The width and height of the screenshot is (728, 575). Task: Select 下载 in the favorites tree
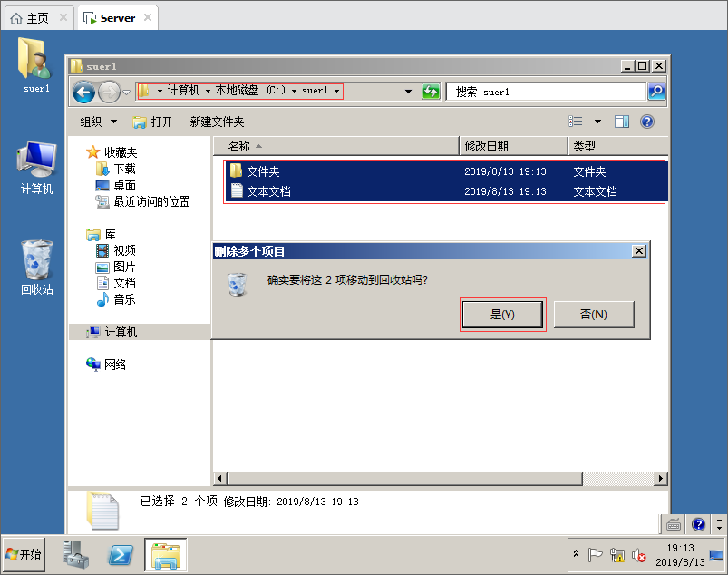124,170
